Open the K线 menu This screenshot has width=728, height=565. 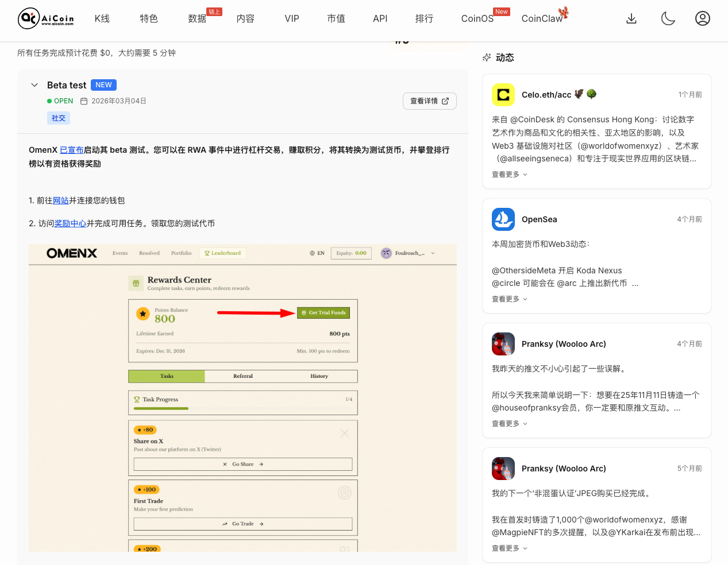tap(102, 18)
